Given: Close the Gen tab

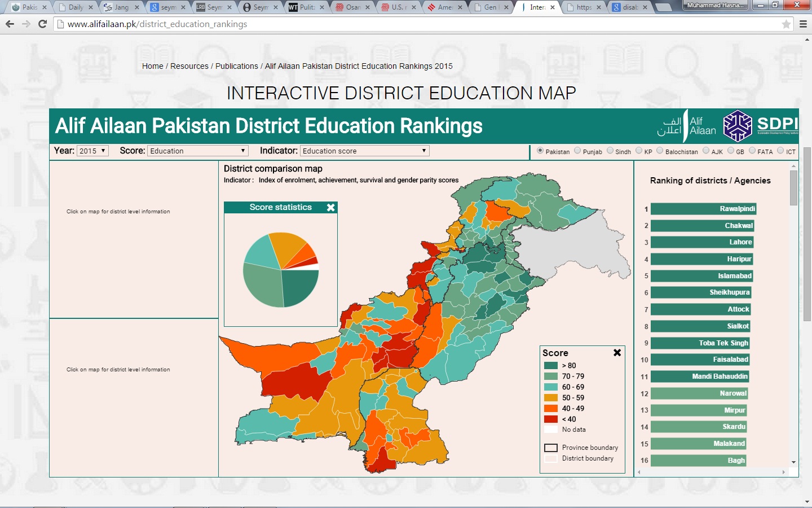Looking at the screenshot, I should tap(506, 7).
